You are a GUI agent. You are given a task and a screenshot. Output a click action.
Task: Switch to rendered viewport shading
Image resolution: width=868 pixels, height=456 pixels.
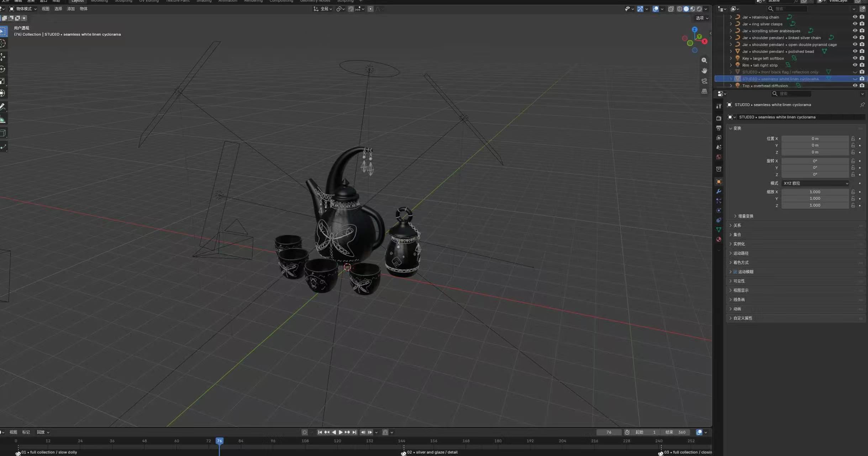tap(699, 9)
